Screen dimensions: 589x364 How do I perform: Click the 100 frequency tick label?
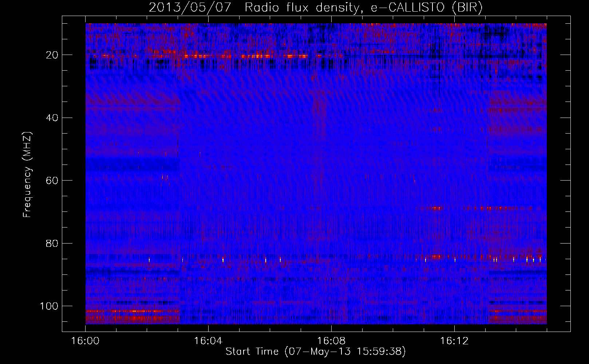coord(49,306)
